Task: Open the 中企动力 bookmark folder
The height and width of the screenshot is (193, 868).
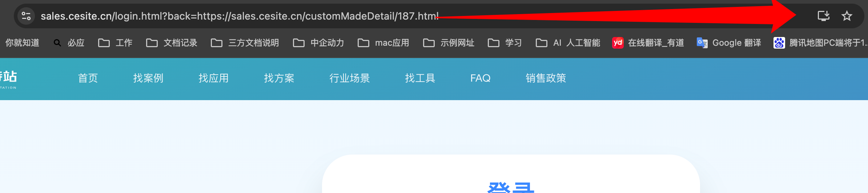Action: [318, 43]
